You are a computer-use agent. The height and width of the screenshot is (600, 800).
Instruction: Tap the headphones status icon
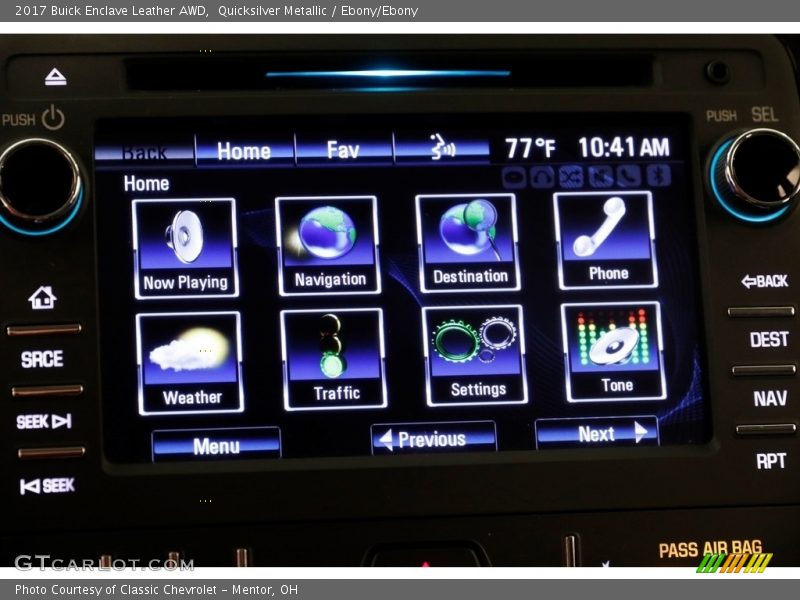click(542, 177)
